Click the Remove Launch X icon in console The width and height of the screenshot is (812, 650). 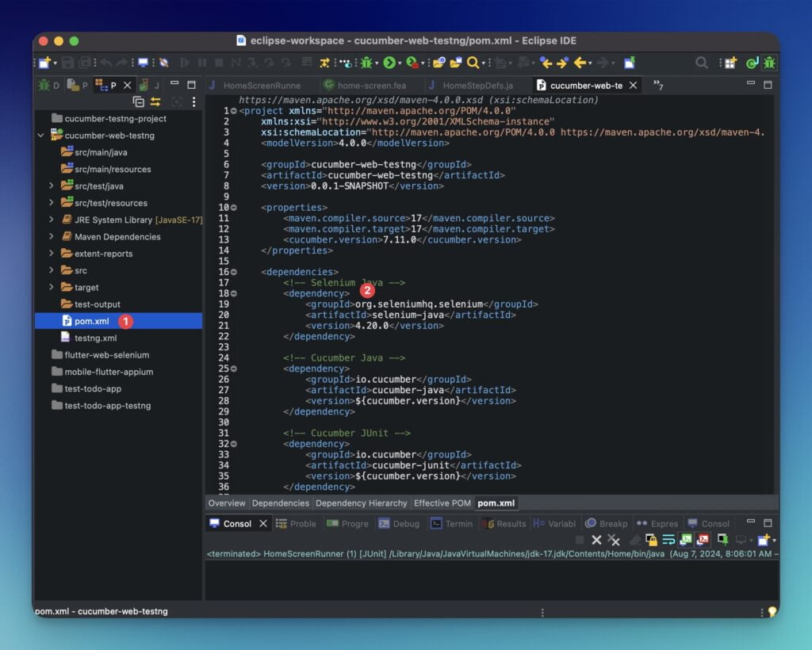[596, 540]
